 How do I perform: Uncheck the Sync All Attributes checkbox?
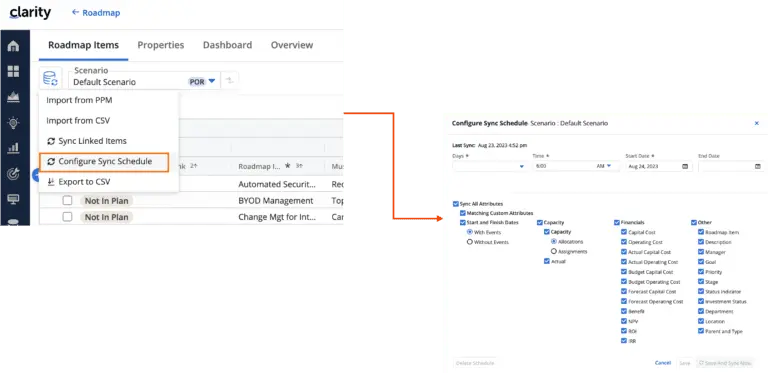coord(456,204)
